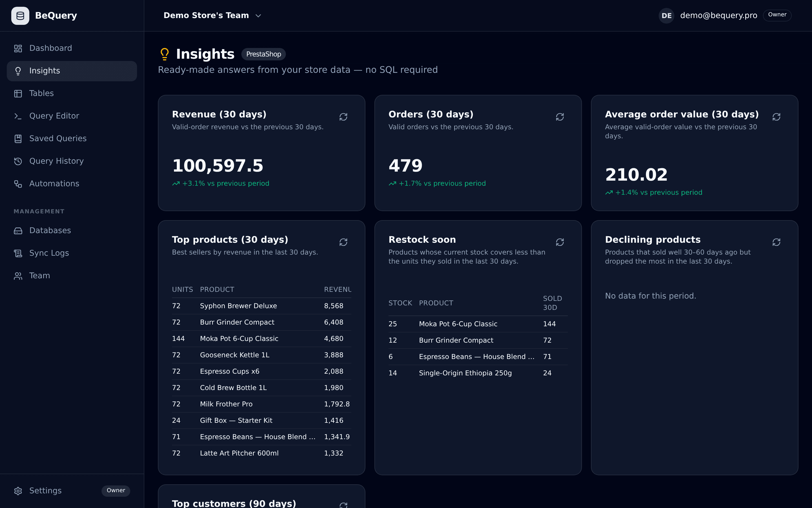Click the Databases drive icon
This screenshot has height=508, width=812.
click(18, 231)
